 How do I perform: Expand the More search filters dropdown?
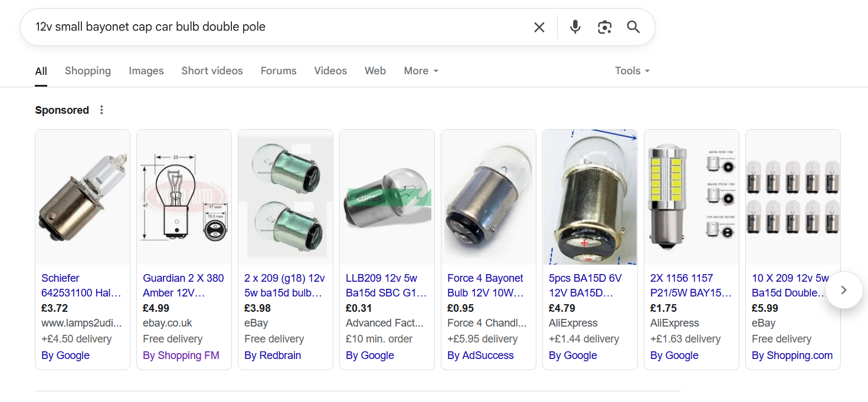[x=421, y=71]
